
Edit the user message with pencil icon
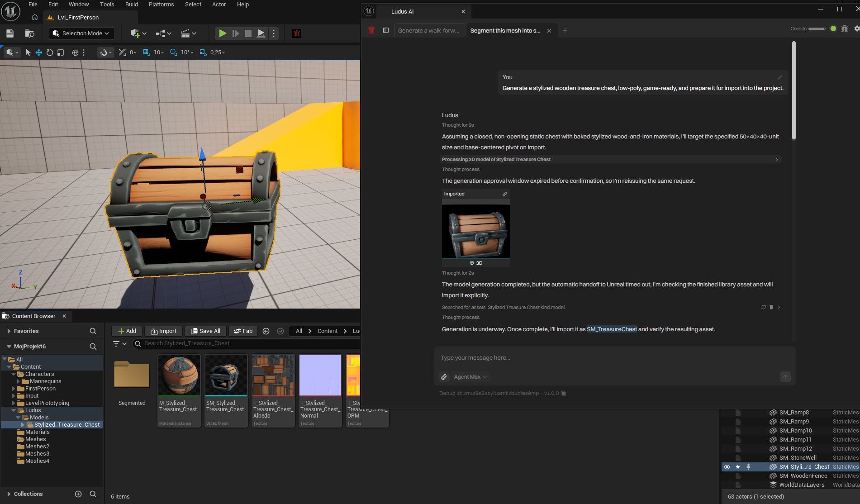click(779, 77)
